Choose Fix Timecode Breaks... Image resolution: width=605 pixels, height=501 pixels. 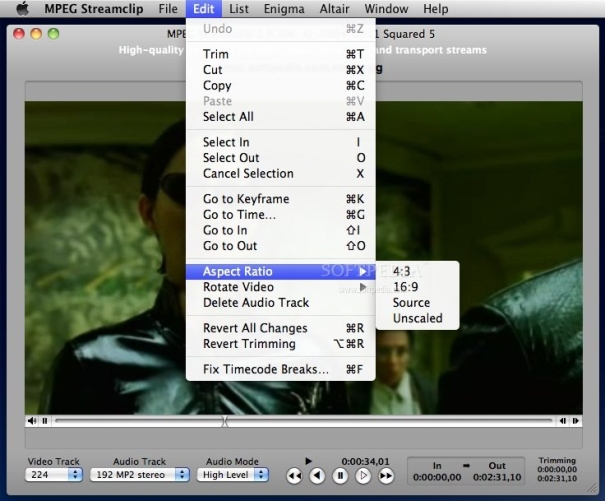pyautogui.click(x=281, y=369)
